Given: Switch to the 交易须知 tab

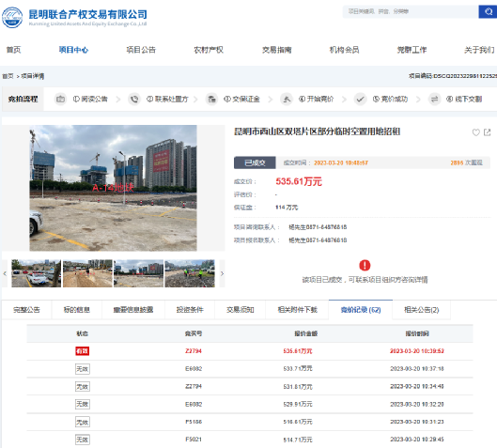Looking at the screenshot, I should pos(241,310).
